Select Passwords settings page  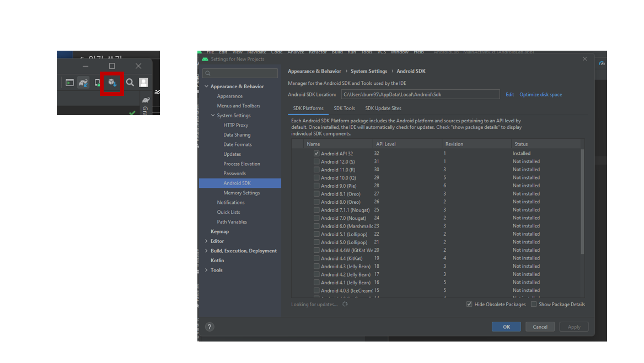pos(234,174)
